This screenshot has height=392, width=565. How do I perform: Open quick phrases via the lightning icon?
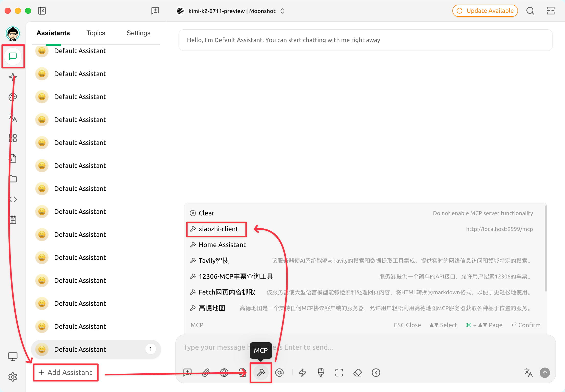click(x=302, y=372)
